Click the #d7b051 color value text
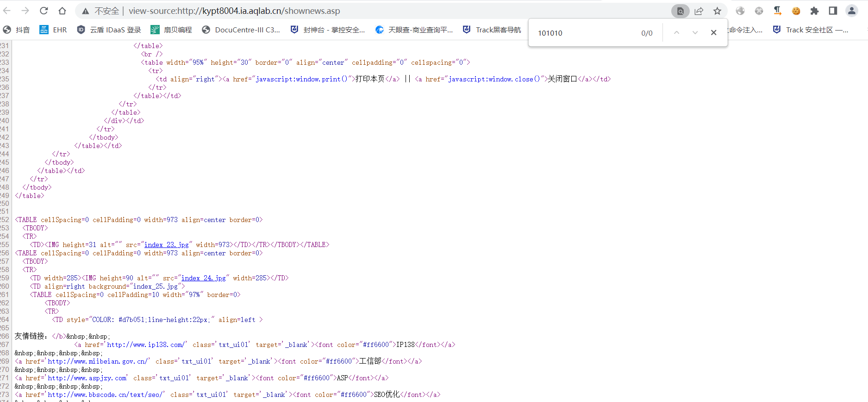The width and height of the screenshot is (868, 402). pos(131,320)
